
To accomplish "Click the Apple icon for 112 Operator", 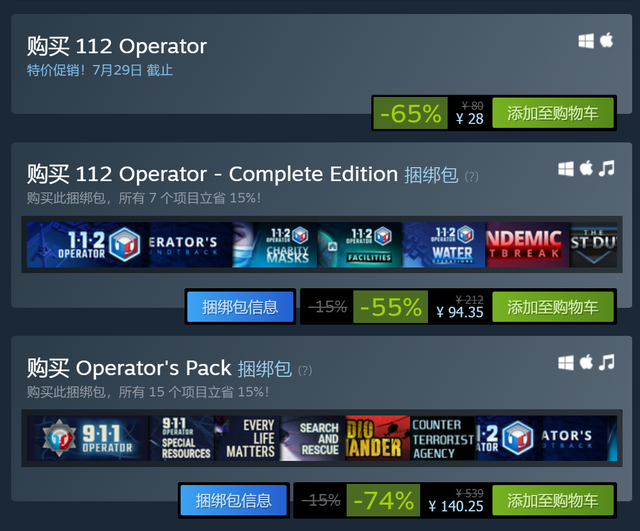I will point(607,40).
